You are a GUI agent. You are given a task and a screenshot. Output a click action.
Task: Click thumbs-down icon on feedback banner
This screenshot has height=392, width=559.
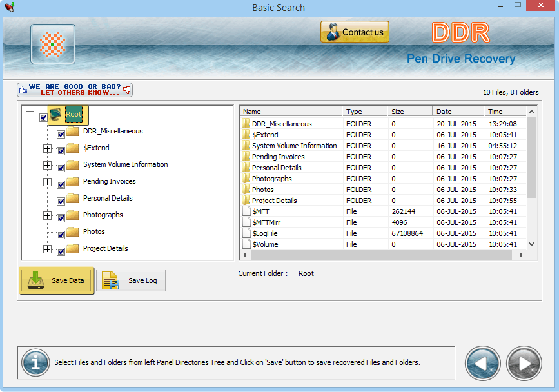(x=126, y=90)
